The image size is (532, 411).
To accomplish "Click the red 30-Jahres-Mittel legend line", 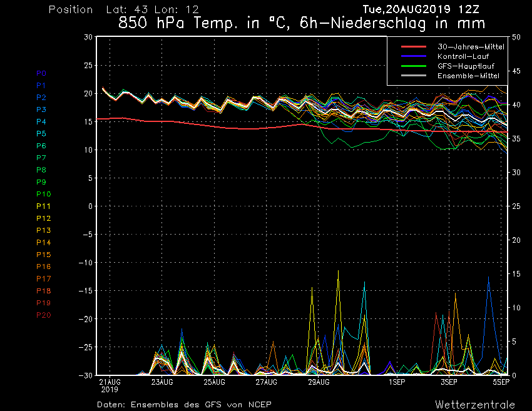I will tap(414, 47).
